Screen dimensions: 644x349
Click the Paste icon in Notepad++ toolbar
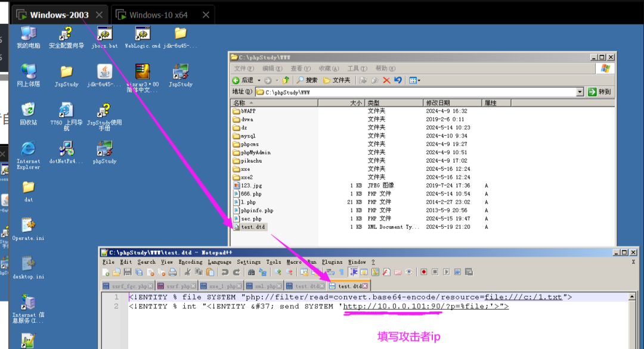210,272
